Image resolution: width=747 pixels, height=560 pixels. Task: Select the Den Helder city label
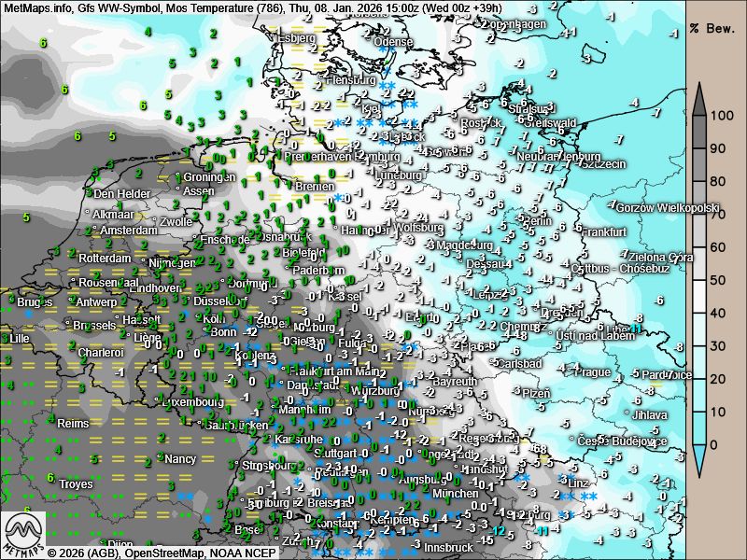tap(121, 194)
